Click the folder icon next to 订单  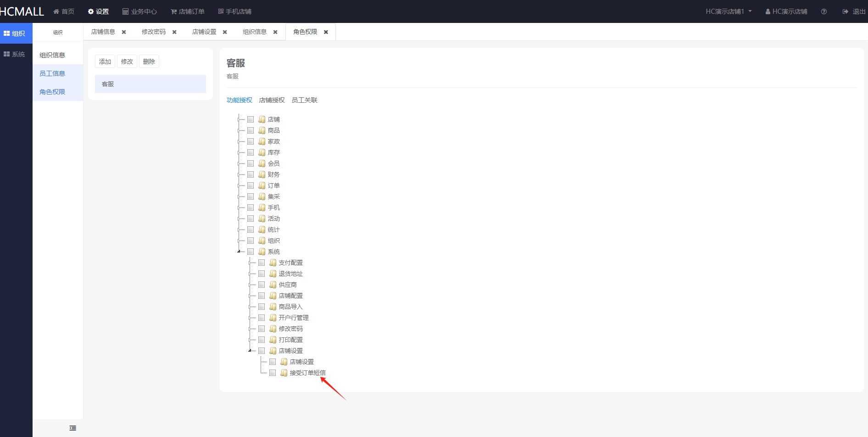(262, 185)
